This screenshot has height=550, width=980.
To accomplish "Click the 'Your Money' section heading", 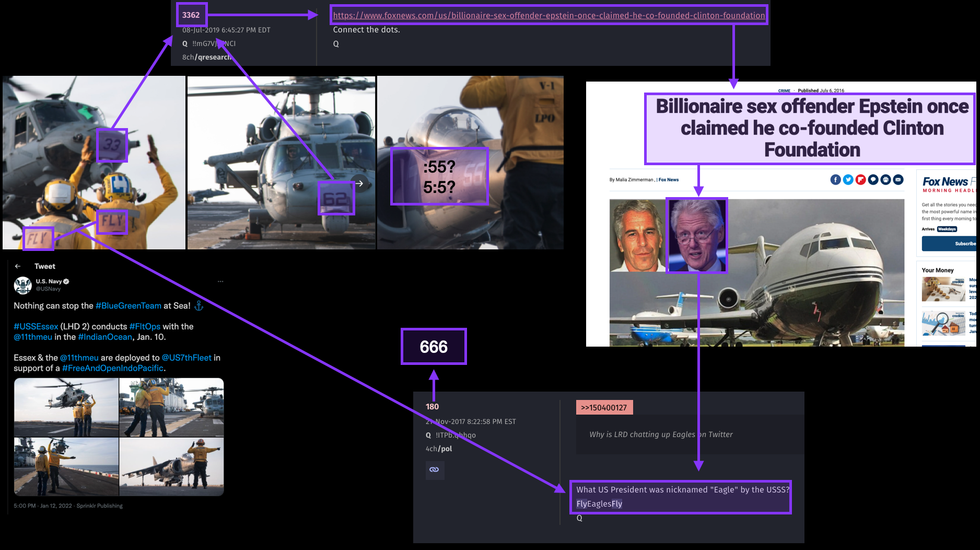I will pos(938,270).
